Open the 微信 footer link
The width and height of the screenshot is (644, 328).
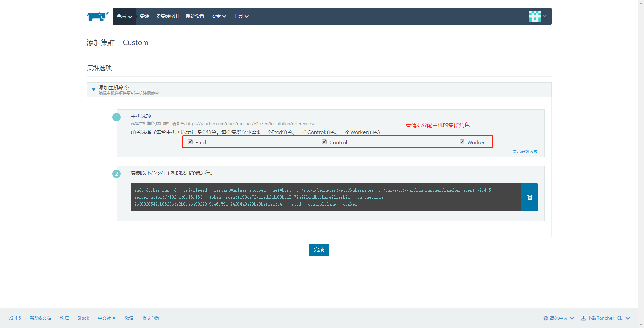click(x=129, y=318)
